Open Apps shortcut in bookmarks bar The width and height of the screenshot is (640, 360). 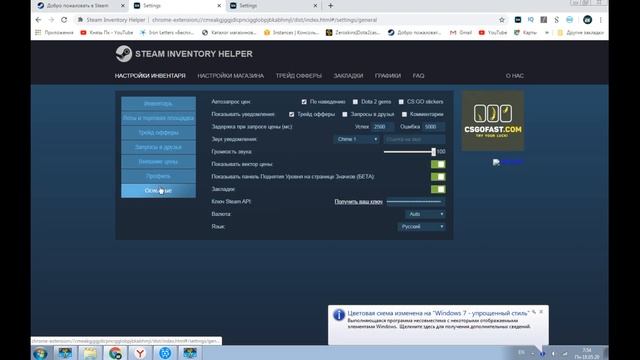tap(54, 32)
